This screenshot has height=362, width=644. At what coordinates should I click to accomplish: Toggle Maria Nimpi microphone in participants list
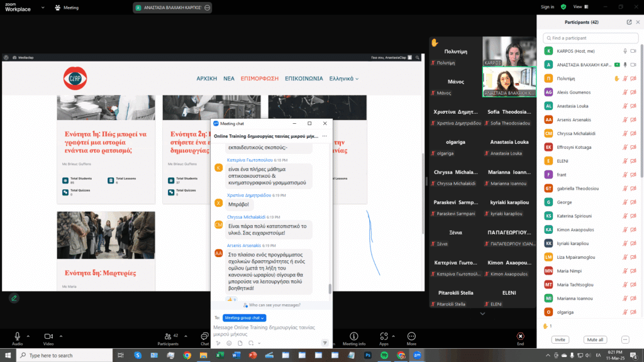pyautogui.click(x=625, y=271)
